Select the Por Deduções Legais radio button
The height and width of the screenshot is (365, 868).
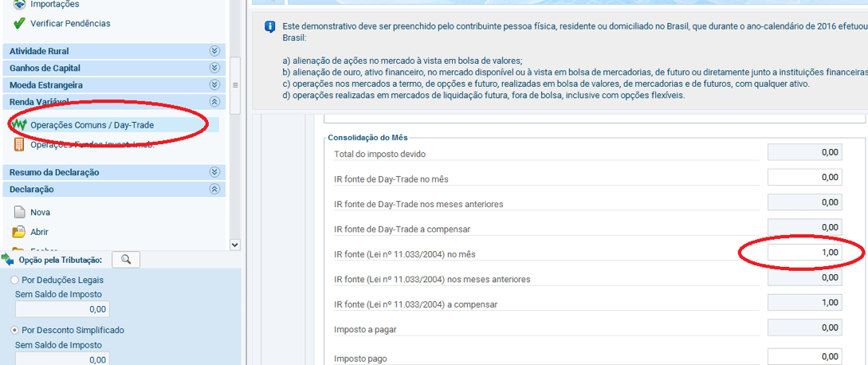(x=15, y=281)
